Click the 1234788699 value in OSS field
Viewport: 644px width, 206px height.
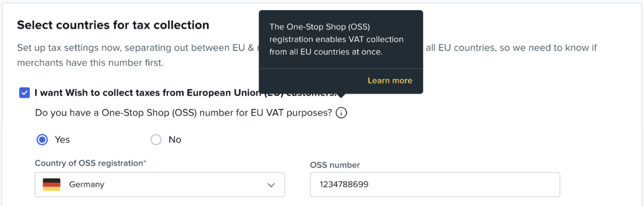click(344, 185)
